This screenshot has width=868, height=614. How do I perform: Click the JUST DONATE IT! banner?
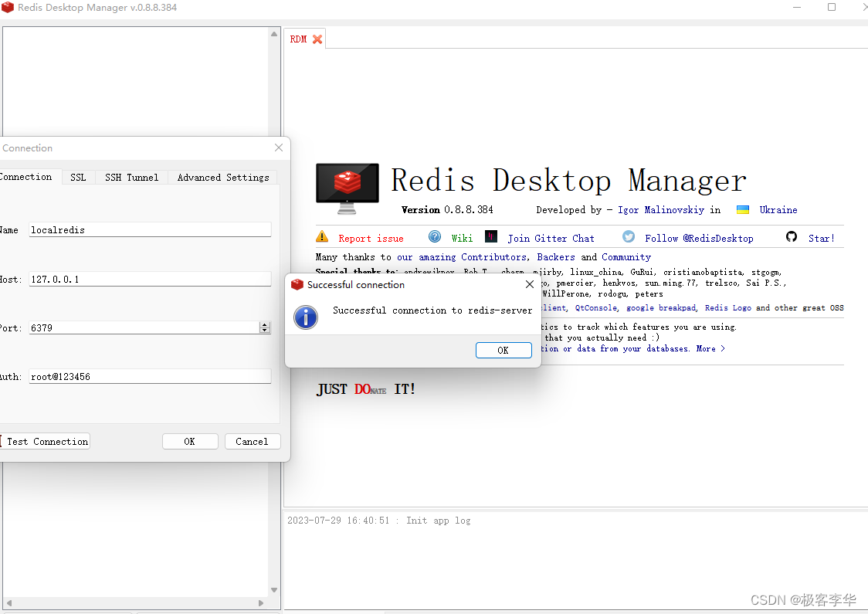point(365,389)
